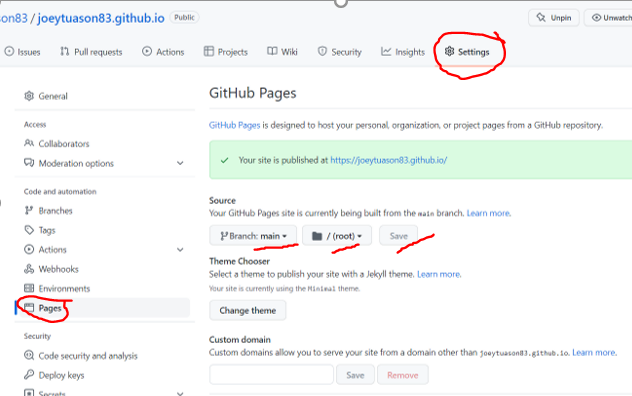Click the GitHub Pages help link

click(x=235, y=125)
